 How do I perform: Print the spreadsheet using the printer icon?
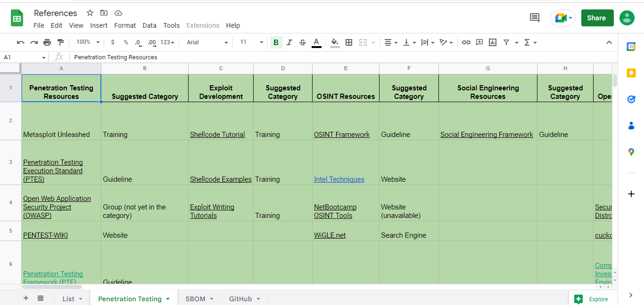click(x=47, y=42)
